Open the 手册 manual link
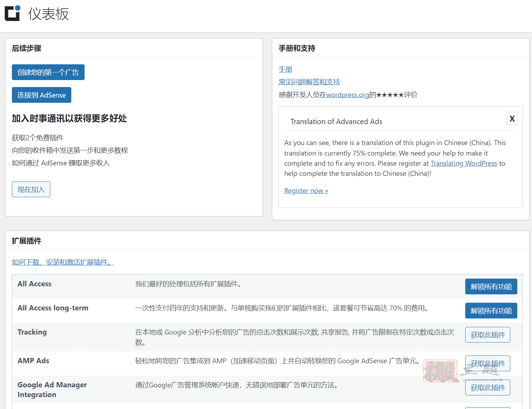The image size is (532, 409). [285, 69]
